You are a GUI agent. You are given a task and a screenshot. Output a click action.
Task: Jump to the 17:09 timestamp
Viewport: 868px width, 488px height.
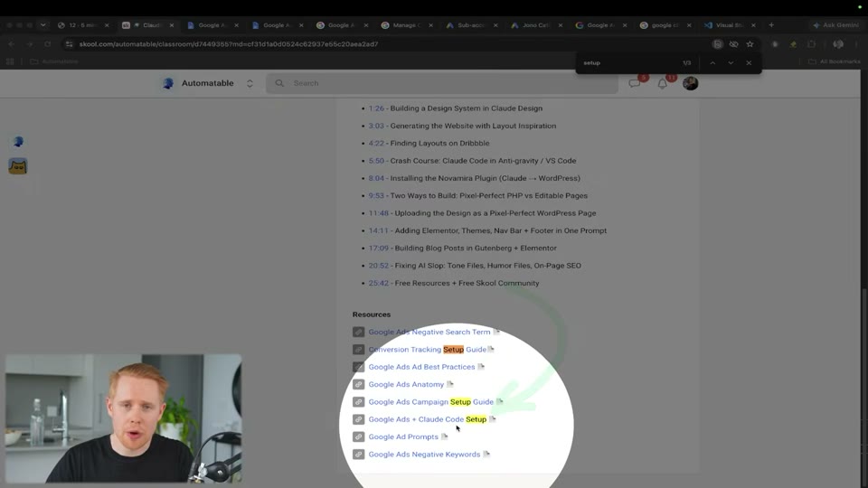(379, 248)
